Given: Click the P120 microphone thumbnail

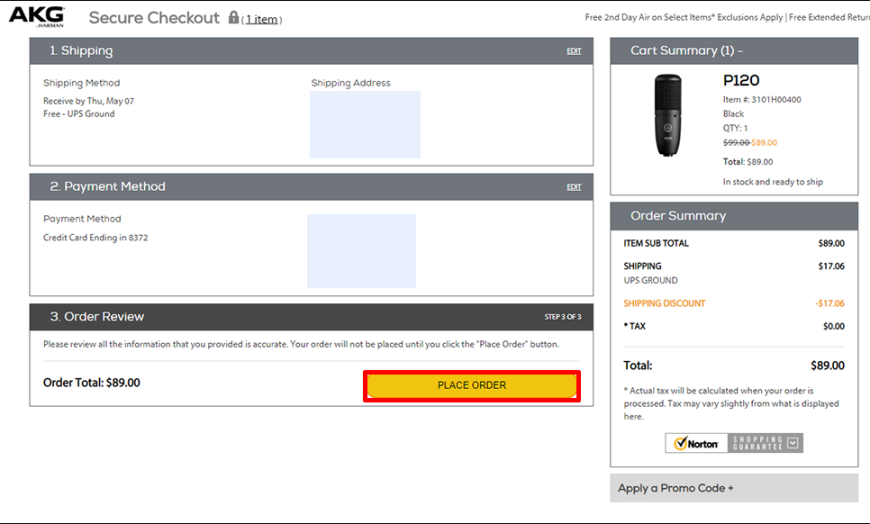Looking at the screenshot, I should coord(667,115).
